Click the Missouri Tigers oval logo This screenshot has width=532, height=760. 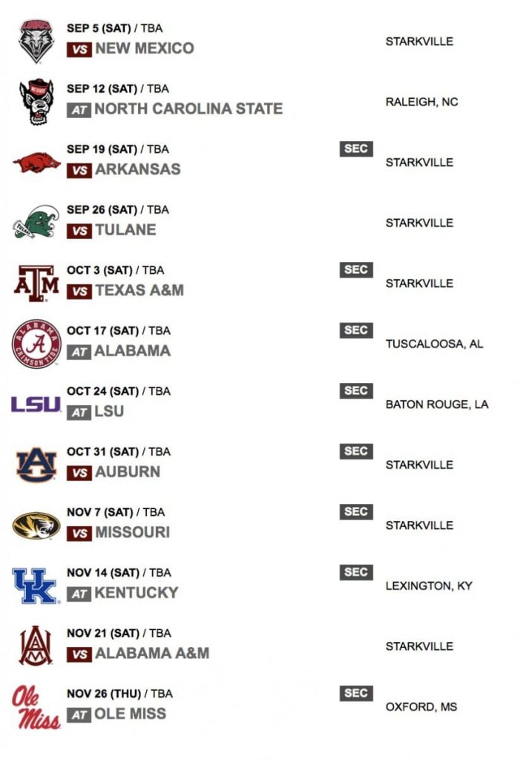pyautogui.click(x=36, y=525)
